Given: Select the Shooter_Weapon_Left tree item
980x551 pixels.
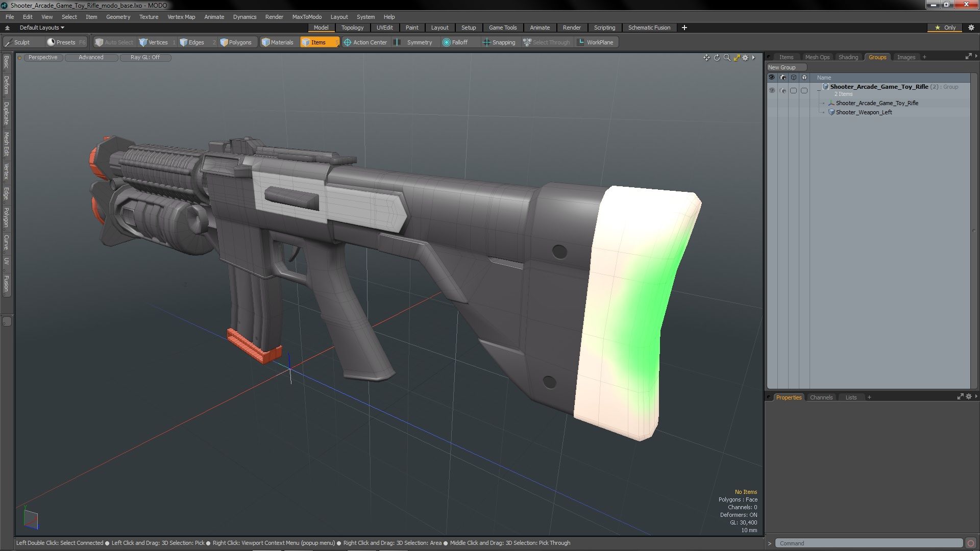Looking at the screenshot, I should (x=864, y=112).
